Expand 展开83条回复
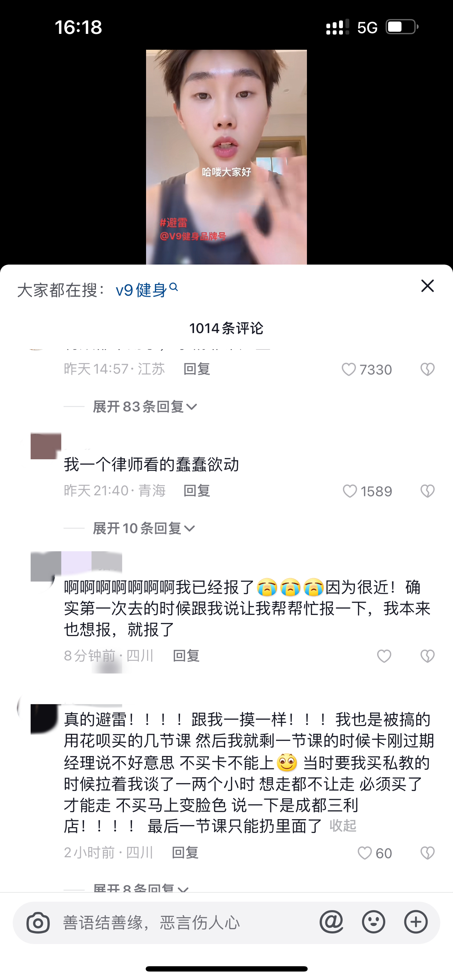This screenshot has width=453, height=980. [x=145, y=407]
